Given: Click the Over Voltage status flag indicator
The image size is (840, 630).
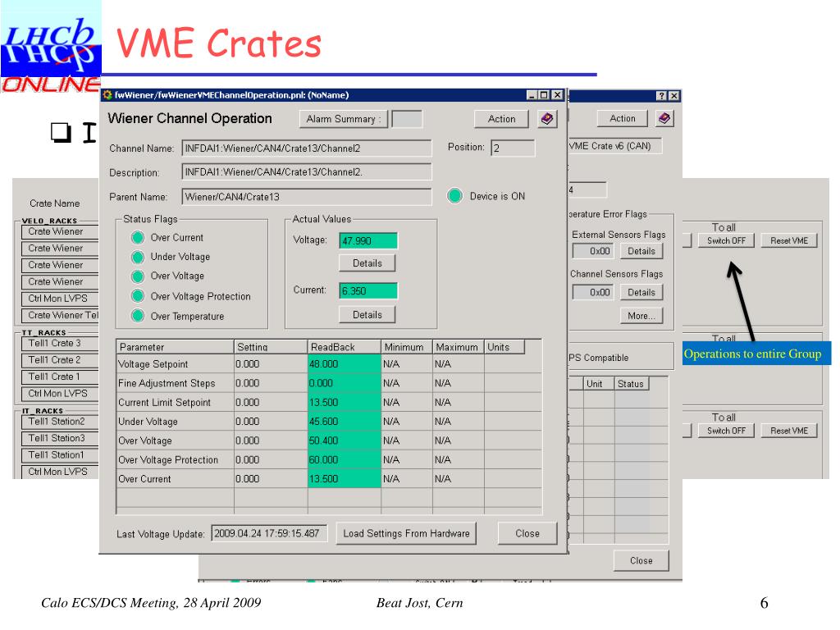Looking at the screenshot, I should (x=138, y=276).
